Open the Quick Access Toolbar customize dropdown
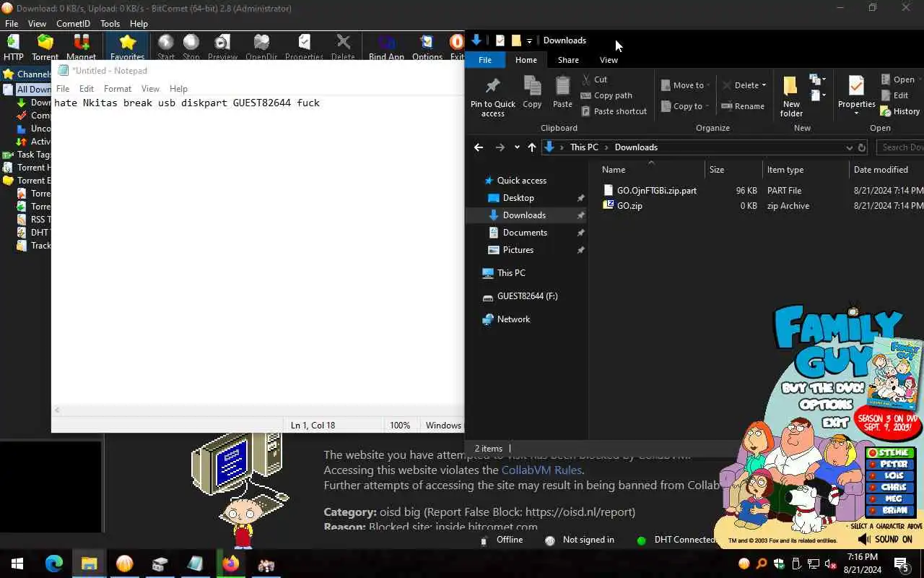This screenshot has width=924, height=578. click(x=529, y=40)
